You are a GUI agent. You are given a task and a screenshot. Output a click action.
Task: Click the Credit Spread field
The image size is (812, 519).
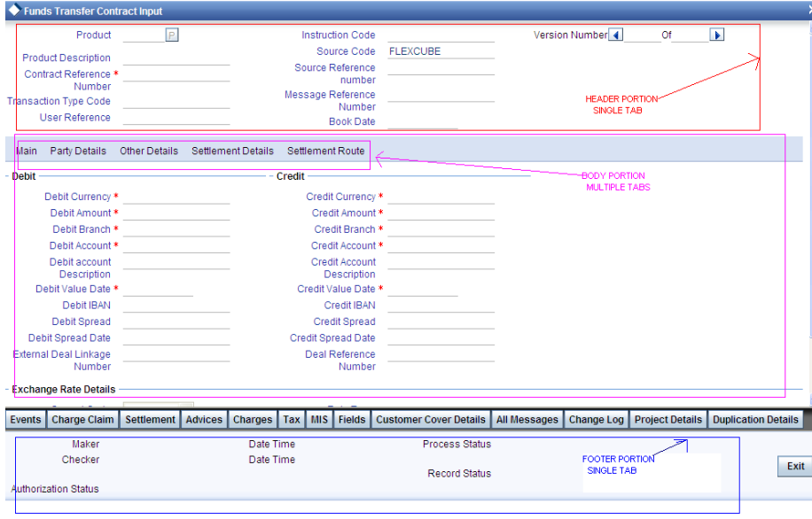pyautogui.click(x=441, y=321)
